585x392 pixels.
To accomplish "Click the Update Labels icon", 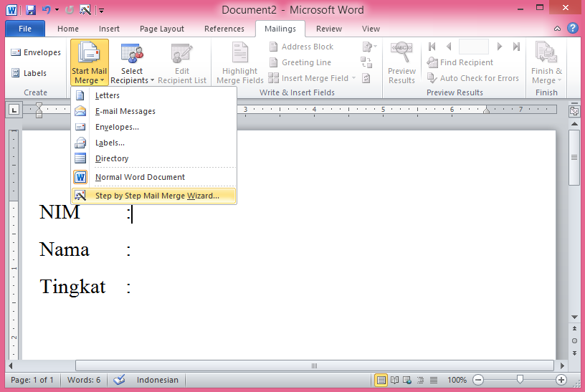I will pos(366,78).
